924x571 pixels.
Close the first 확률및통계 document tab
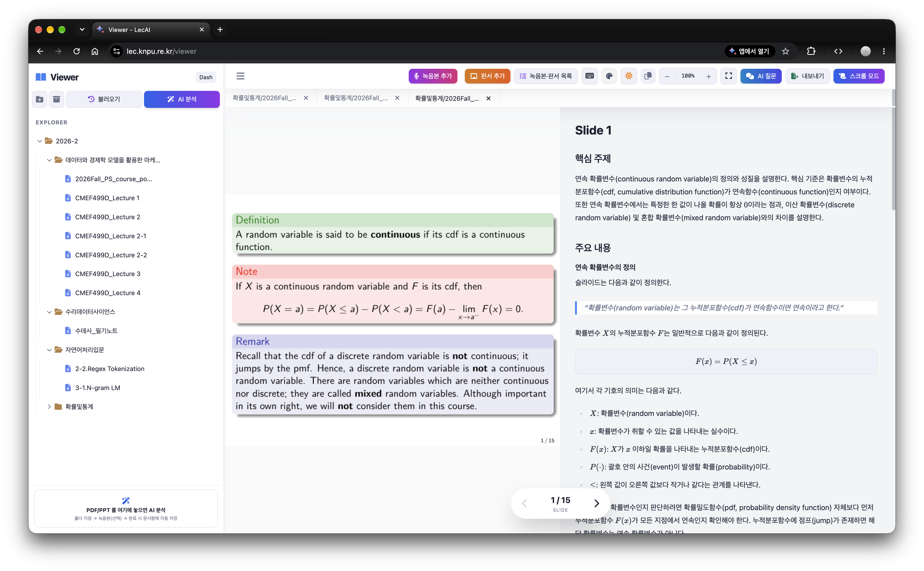click(306, 98)
